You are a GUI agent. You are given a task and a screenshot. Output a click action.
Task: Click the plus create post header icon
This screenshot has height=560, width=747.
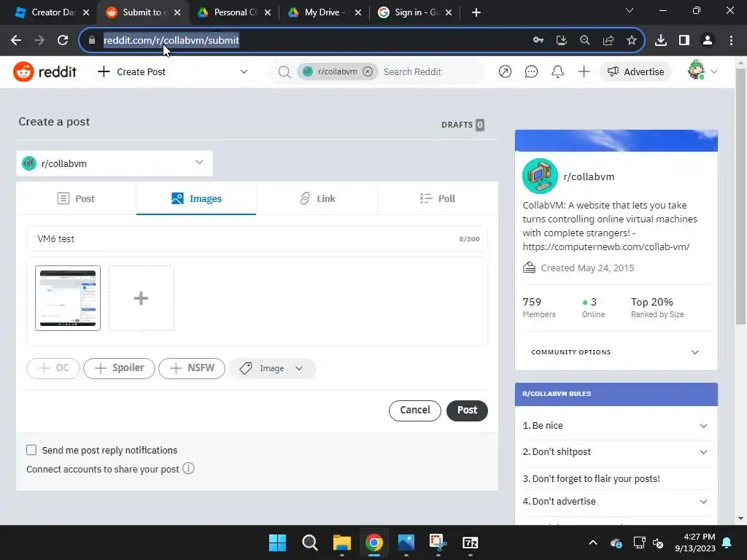[x=584, y=71]
